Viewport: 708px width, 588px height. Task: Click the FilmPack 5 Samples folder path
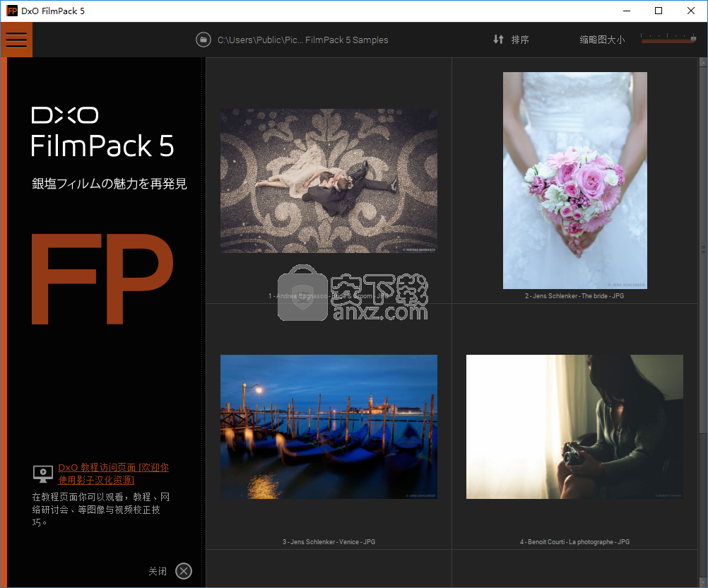[302, 40]
